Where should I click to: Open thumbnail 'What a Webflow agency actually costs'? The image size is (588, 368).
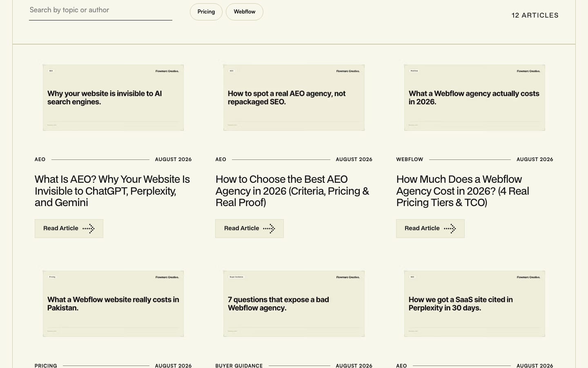pos(474,98)
